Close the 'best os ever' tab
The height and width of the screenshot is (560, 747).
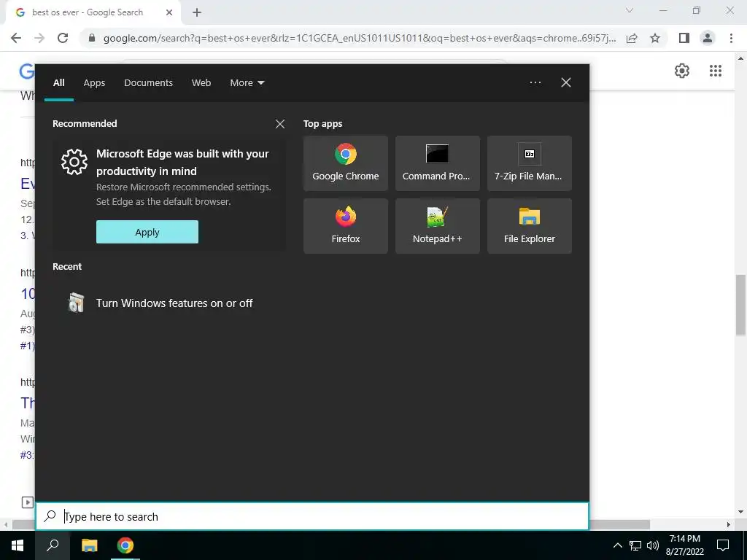[x=169, y=13]
